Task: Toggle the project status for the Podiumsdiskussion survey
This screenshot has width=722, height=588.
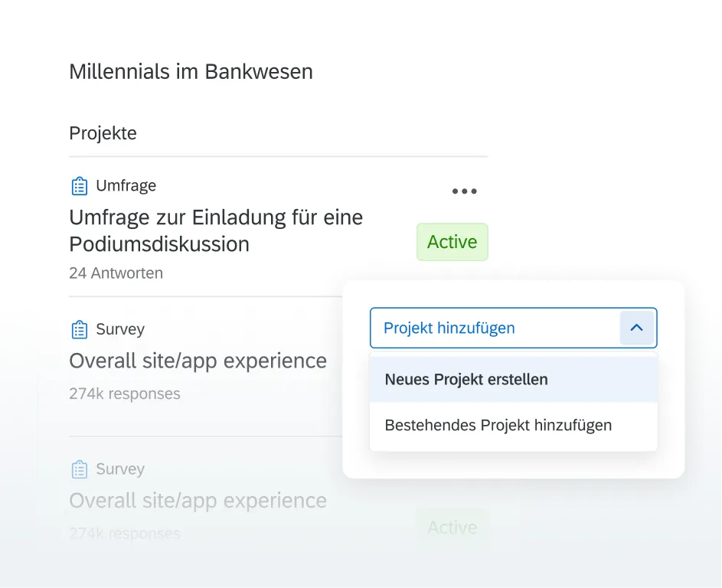Action: click(x=452, y=242)
